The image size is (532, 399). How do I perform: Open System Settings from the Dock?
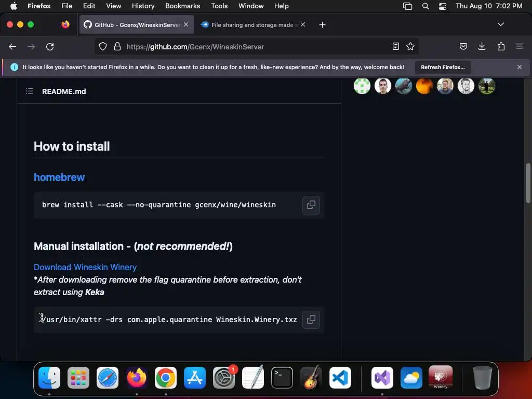[224, 378]
